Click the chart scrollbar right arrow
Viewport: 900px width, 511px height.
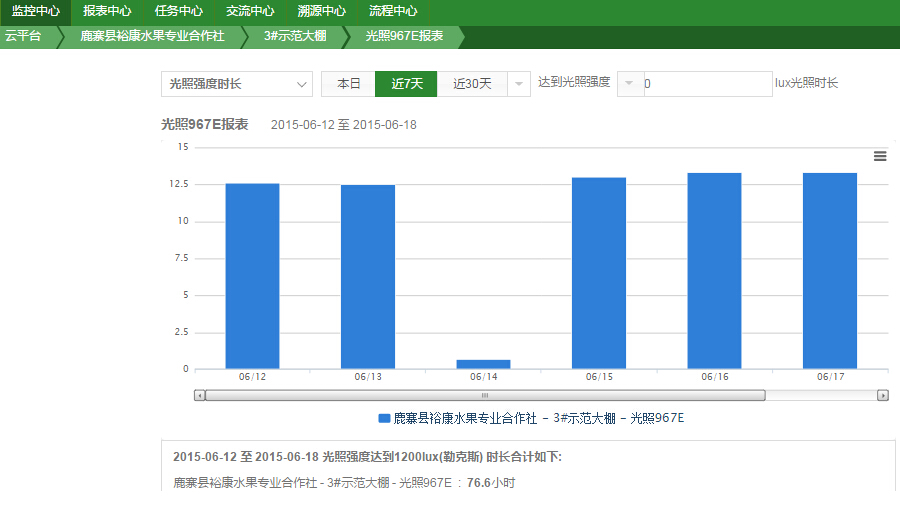click(882, 395)
